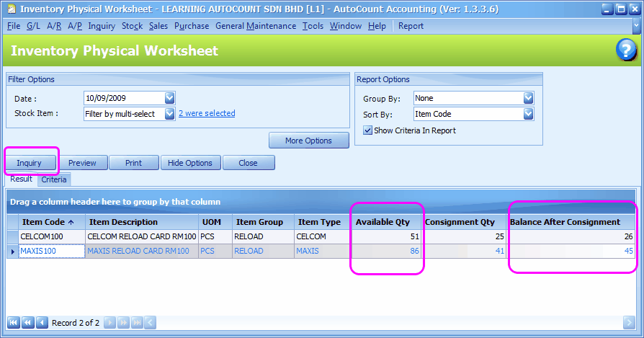Switch to the Result tab
This screenshot has height=338, width=644.
coord(22,179)
